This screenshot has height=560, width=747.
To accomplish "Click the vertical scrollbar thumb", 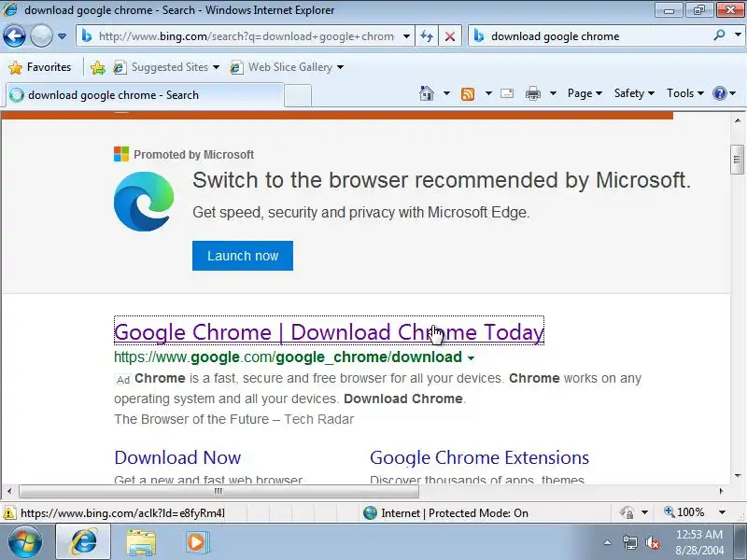I will tap(737, 160).
